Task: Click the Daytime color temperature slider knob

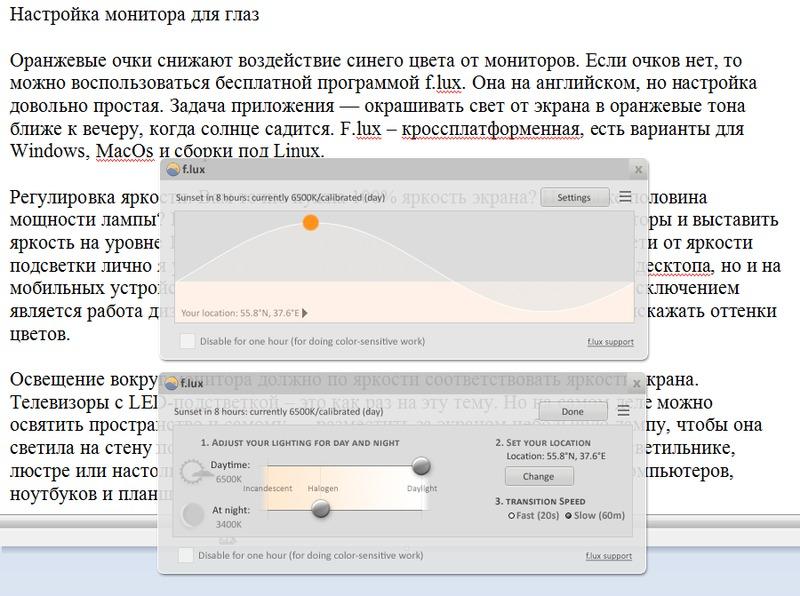Action: click(x=421, y=465)
